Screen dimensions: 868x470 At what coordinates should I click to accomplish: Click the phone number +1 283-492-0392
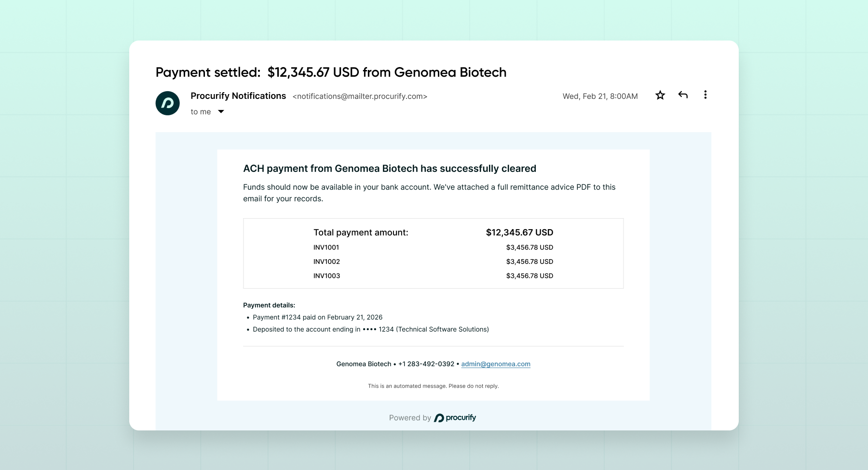426,364
